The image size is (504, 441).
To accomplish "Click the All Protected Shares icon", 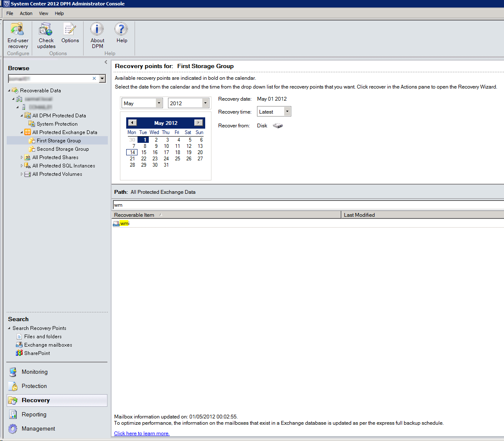I will pos(28,157).
